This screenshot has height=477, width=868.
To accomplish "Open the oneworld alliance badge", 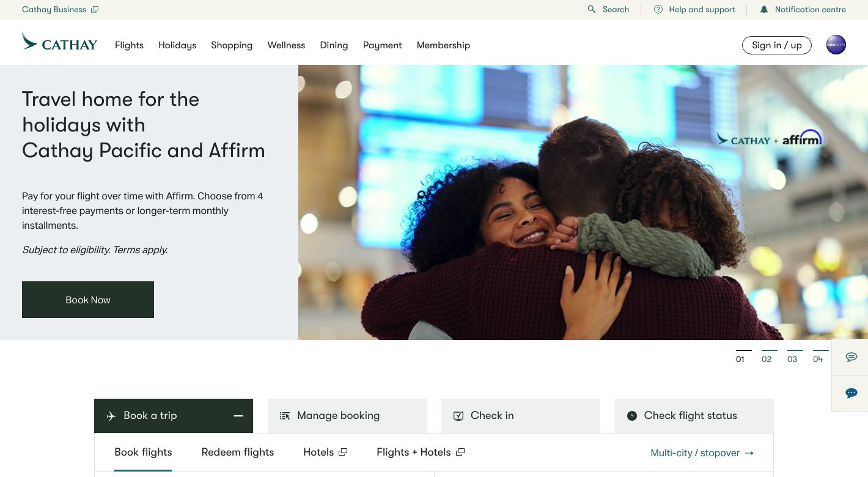I will (x=836, y=45).
